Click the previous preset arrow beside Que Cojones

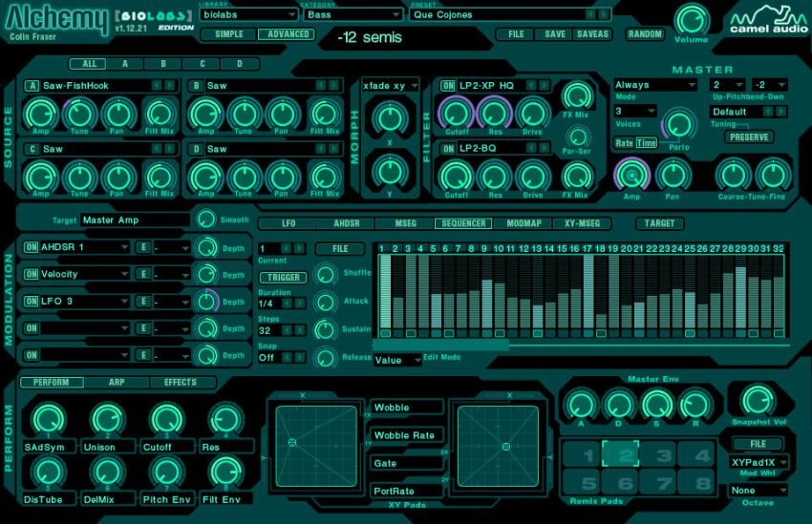(x=591, y=14)
